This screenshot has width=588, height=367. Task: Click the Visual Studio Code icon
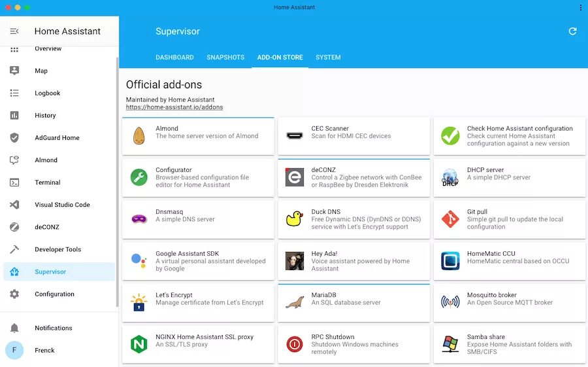point(14,205)
